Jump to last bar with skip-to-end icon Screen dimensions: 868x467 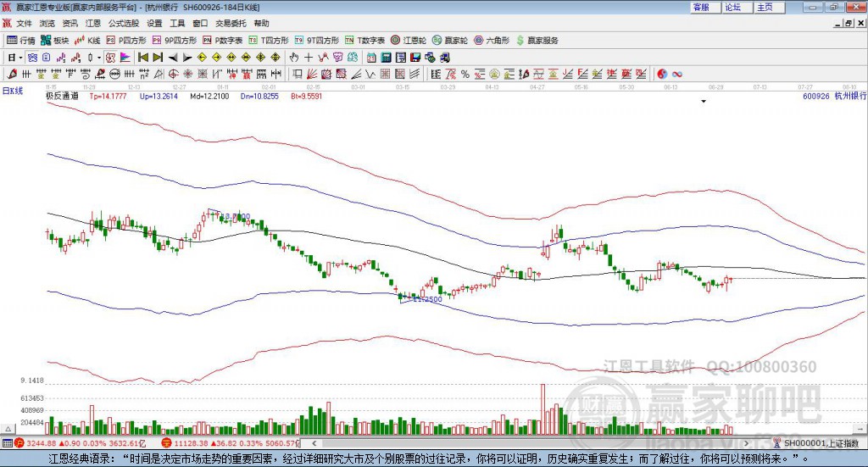158,58
